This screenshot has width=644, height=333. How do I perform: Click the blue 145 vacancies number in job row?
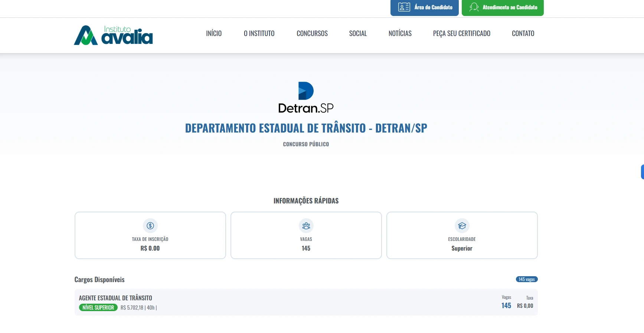point(506,306)
